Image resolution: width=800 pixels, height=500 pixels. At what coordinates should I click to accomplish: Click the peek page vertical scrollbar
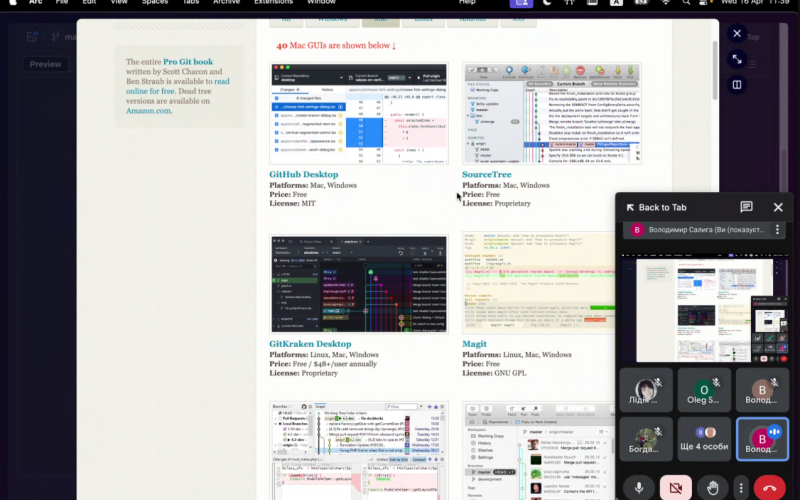[x=715, y=69]
